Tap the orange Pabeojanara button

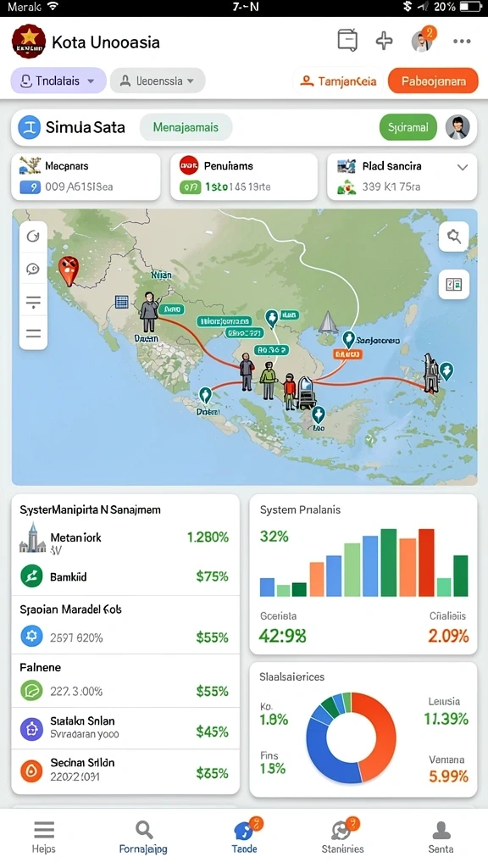(x=433, y=81)
